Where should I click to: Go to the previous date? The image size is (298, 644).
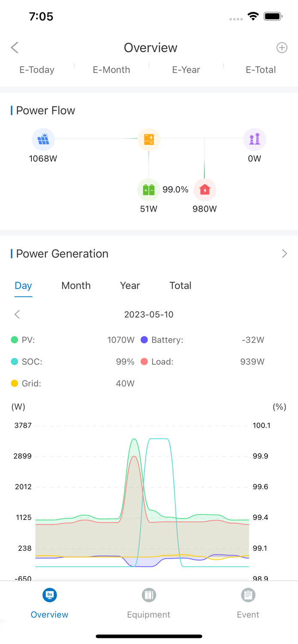tap(17, 315)
